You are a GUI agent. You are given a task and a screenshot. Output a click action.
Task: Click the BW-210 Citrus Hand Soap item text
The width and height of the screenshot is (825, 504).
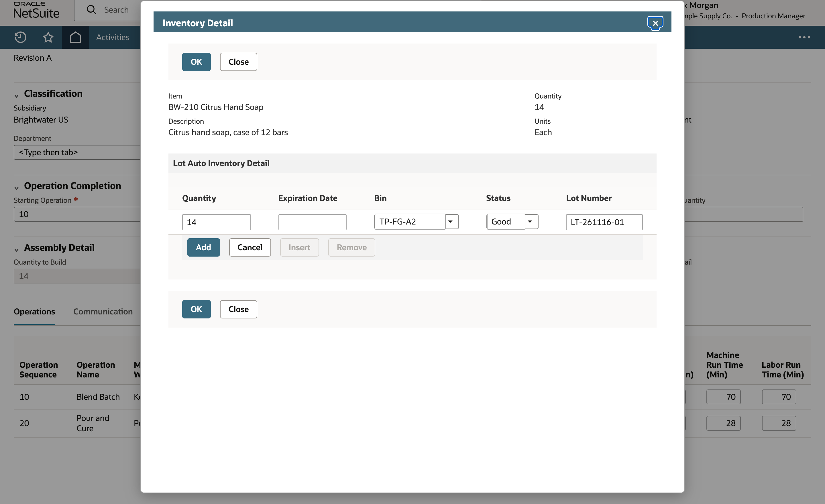point(216,107)
